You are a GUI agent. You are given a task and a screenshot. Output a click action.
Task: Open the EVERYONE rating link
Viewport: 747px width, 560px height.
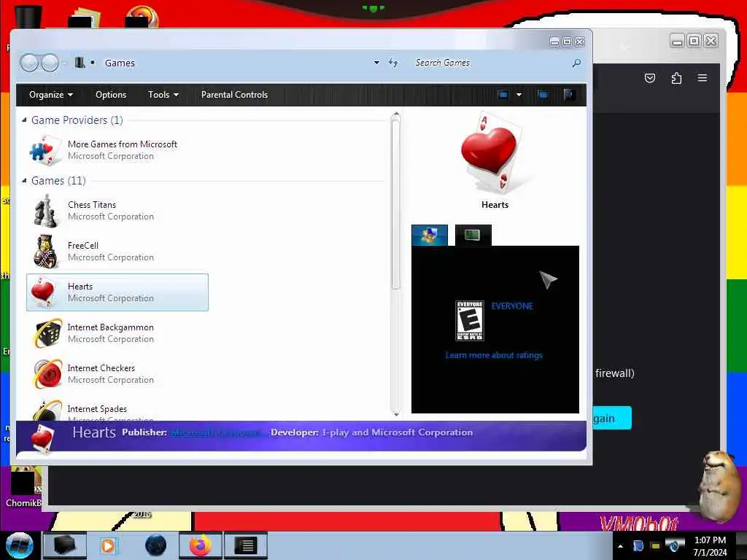tap(512, 306)
